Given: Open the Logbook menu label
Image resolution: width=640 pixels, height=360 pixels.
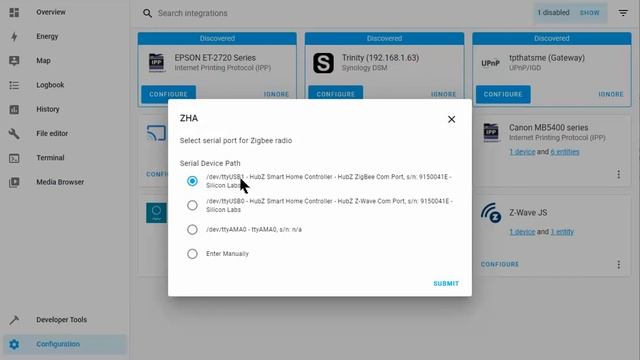Looking at the screenshot, I should [50, 85].
